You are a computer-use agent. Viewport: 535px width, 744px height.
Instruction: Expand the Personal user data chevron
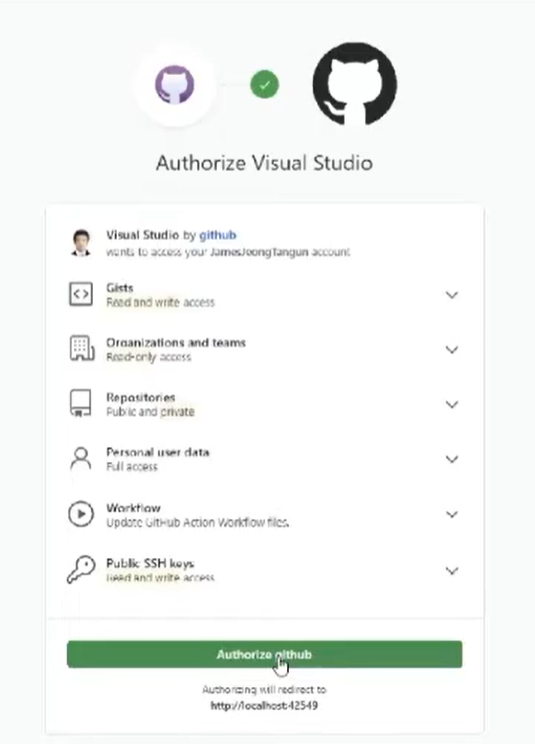point(452,459)
